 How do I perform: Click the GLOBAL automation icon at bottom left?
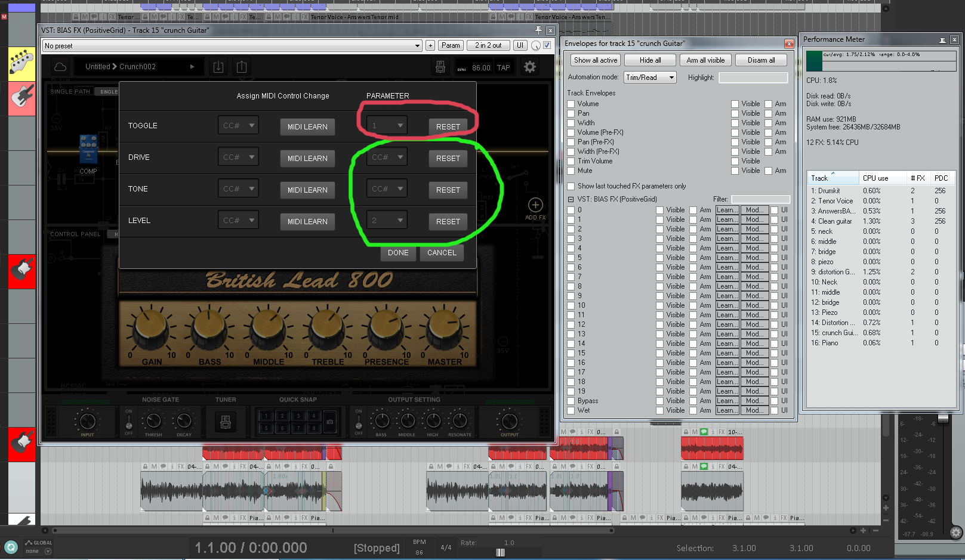click(x=29, y=543)
